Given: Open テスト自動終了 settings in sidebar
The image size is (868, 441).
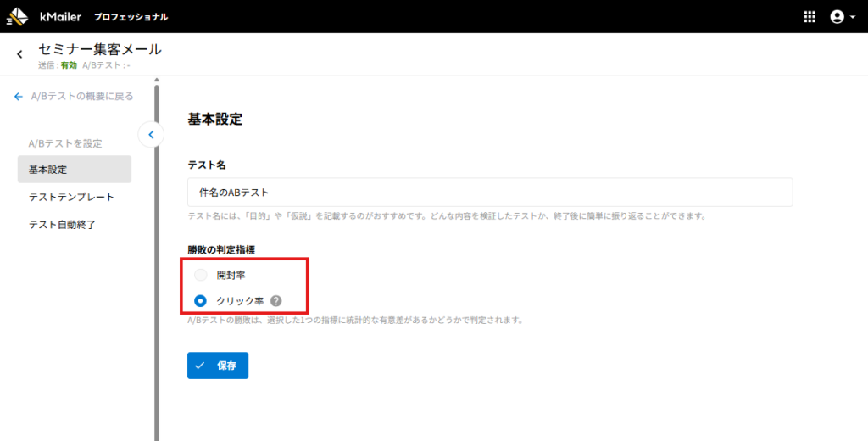Looking at the screenshot, I should click(x=63, y=225).
